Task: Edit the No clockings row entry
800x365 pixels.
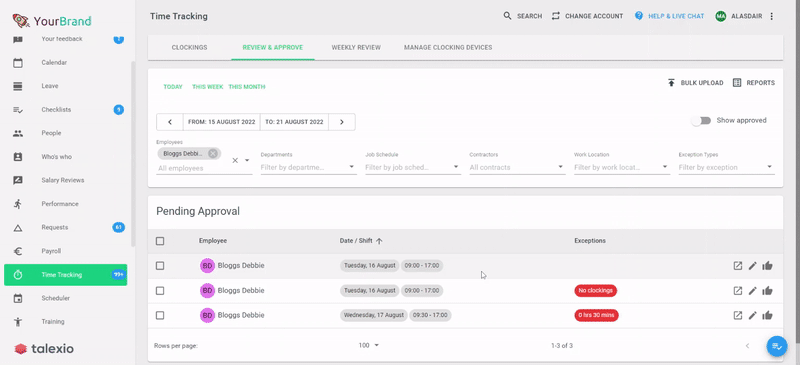Action: [753, 290]
